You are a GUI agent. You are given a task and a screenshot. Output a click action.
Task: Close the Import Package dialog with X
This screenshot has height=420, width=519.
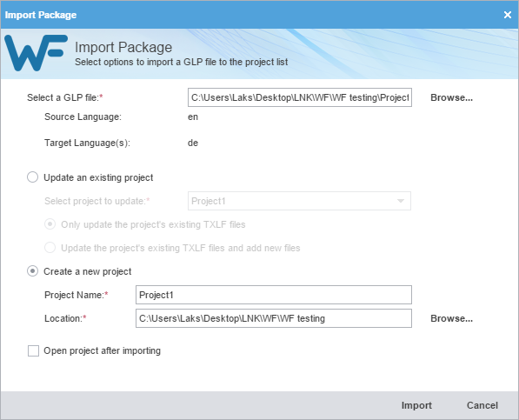(x=507, y=15)
